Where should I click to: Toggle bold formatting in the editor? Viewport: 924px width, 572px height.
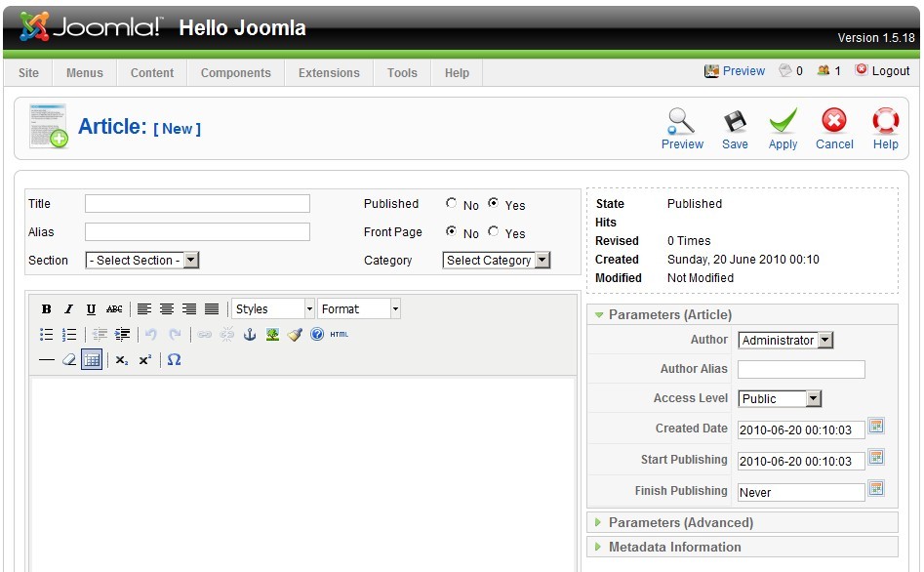(47, 309)
